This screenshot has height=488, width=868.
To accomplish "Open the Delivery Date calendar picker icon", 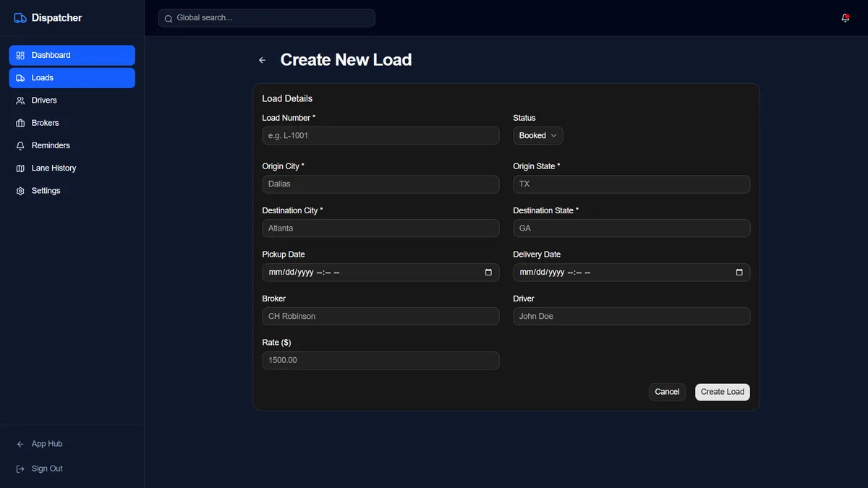I will 739,273.
